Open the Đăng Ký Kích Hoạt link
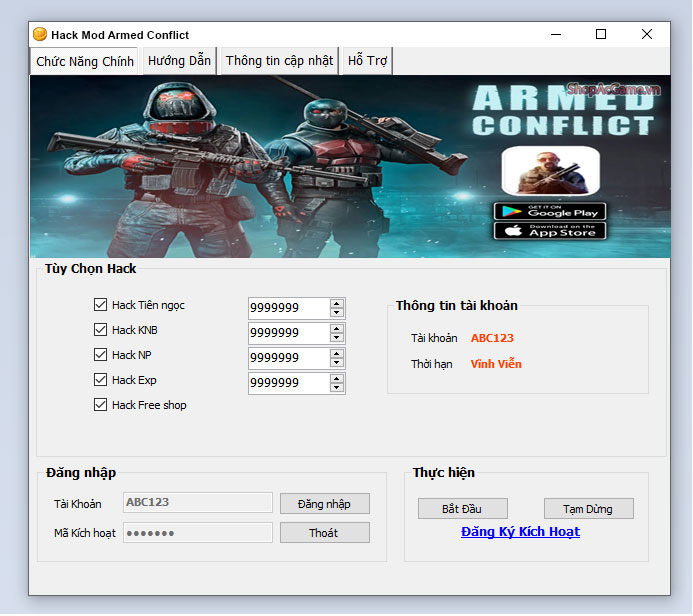Image resolution: width=693 pixels, height=616 pixels. [x=520, y=532]
